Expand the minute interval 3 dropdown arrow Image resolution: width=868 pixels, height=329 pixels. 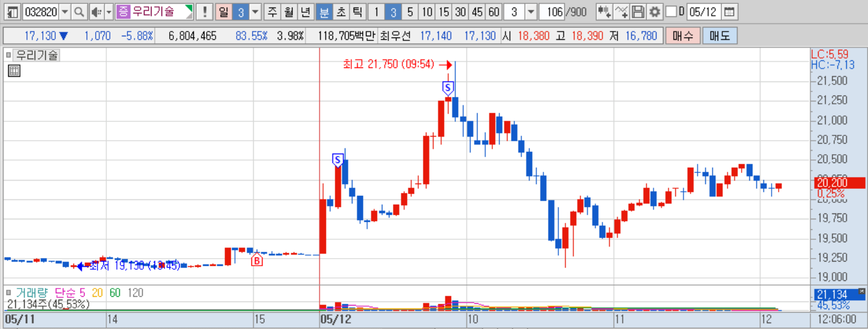(x=530, y=12)
